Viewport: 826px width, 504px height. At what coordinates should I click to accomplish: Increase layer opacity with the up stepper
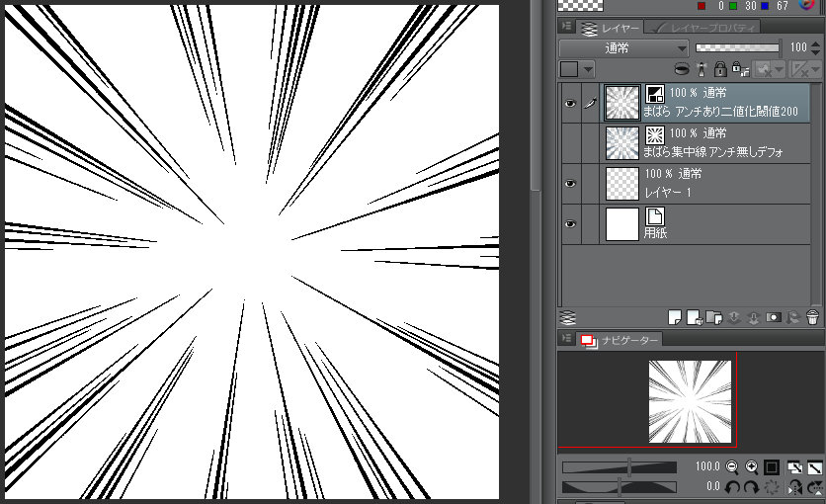click(816, 43)
